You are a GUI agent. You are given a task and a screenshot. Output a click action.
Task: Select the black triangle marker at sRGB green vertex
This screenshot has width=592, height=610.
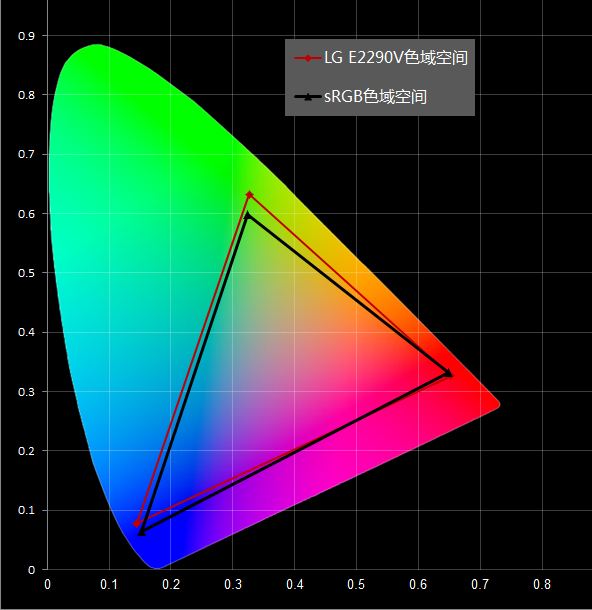(x=247, y=215)
